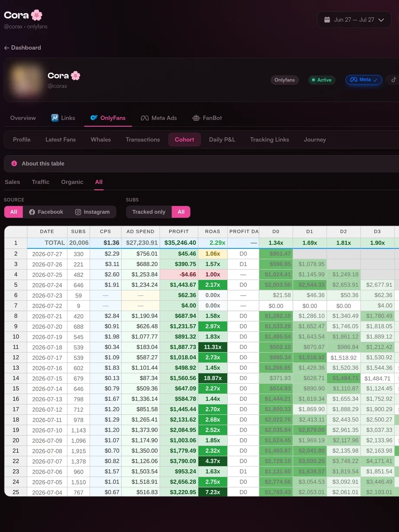Click the Meta Ads infinity icon
The height and width of the screenshot is (532, 399).
pos(145,118)
